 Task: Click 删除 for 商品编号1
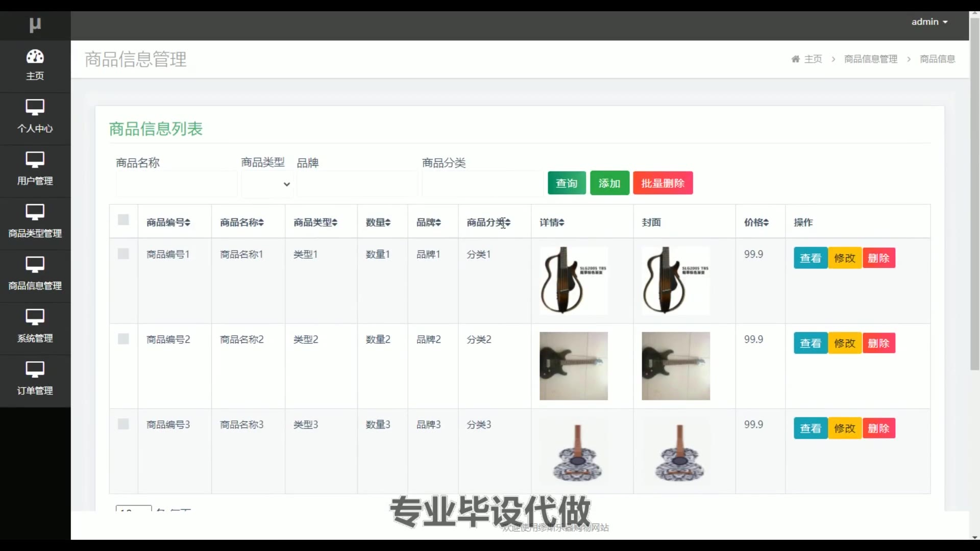[878, 258]
